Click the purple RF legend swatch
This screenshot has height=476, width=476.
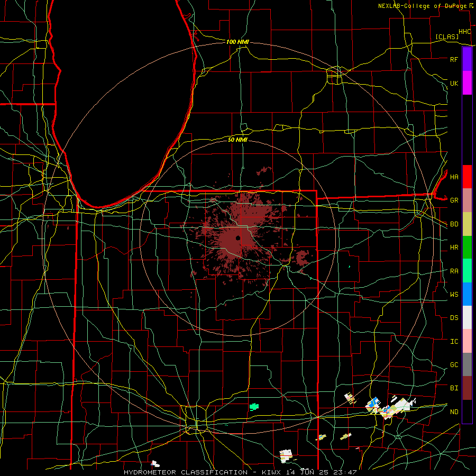click(467, 59)
